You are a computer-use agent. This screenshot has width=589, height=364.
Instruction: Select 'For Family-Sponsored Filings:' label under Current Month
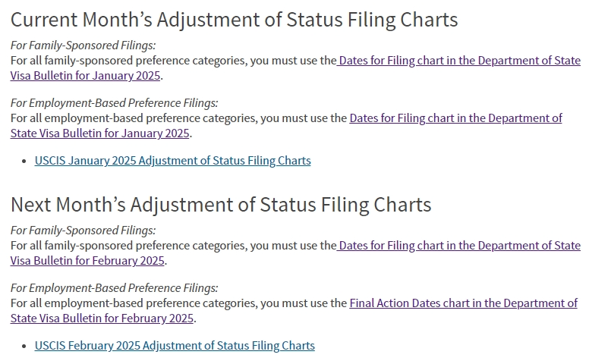tap(83, 45)
